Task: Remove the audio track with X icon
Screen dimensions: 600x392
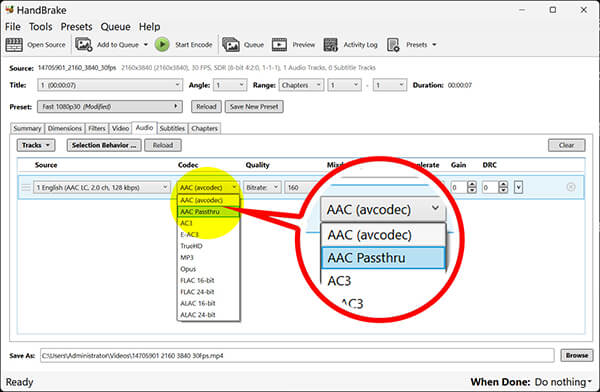Action: click(x=571, y=187)
